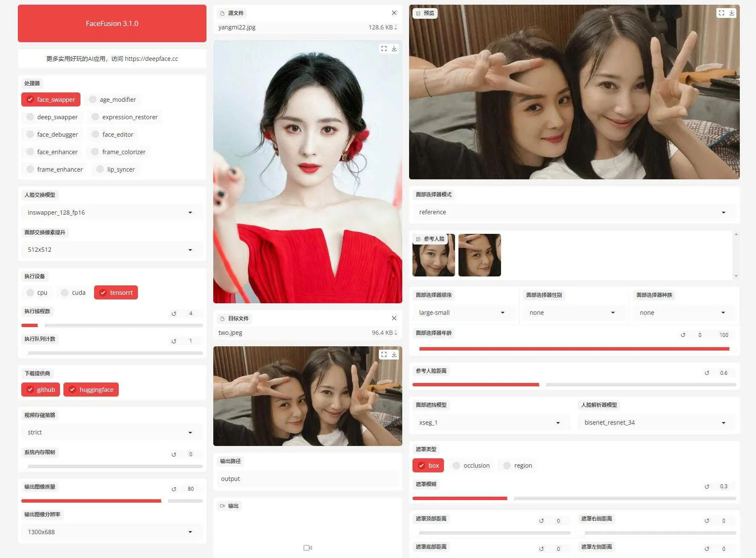Remove the two.jpeg target file

pos(394,318)
